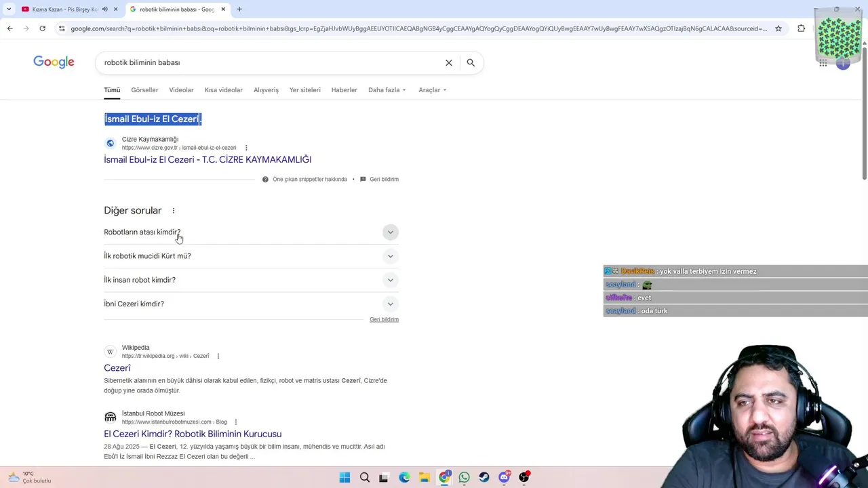
Task: Open WhatsApp from the taskbar
Action: pos(464,477)
